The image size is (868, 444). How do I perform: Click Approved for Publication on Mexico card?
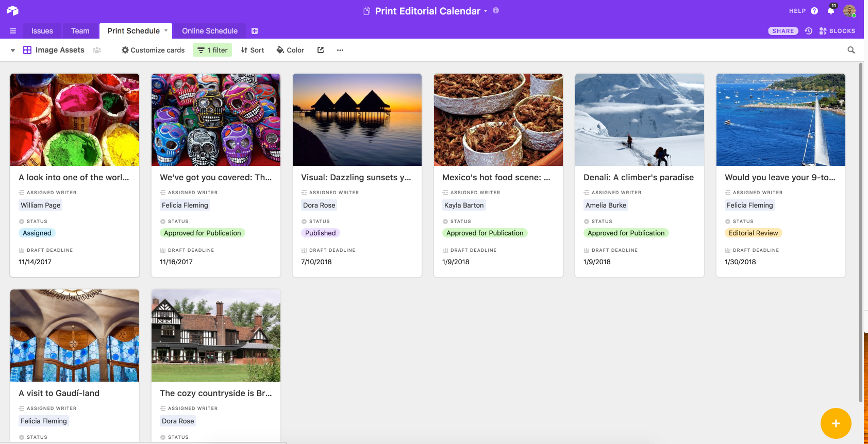pos(485,233)
